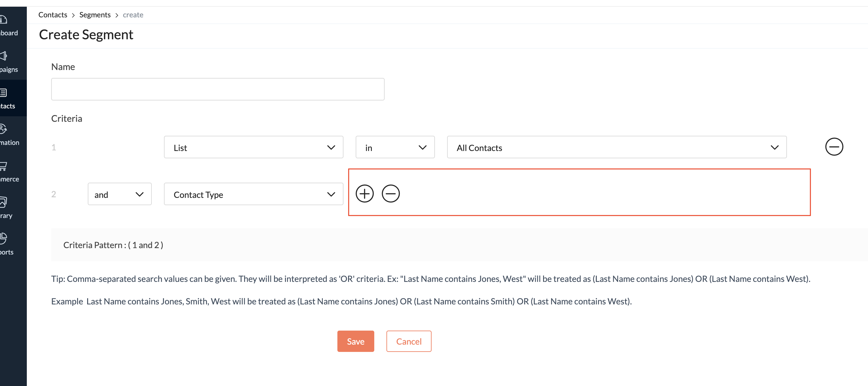Focus the segment Name input field
Screen dimensions: 868x386
pyautogui.click(x=217, y=89)
